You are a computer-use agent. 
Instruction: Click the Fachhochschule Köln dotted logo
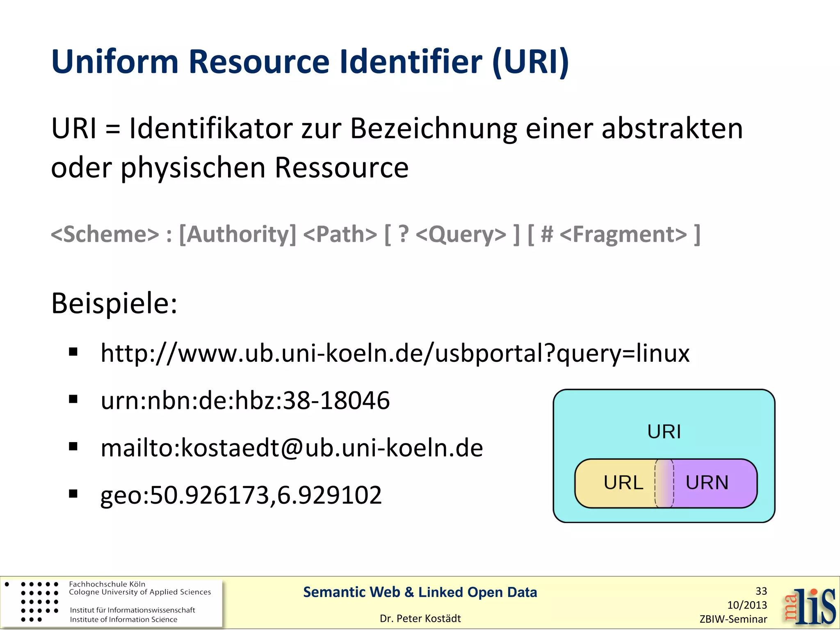click(x=39, y=601)
